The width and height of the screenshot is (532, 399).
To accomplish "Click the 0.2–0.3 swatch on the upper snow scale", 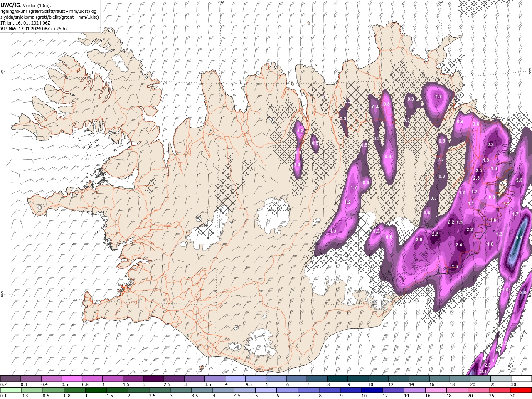I will (10, 379).
